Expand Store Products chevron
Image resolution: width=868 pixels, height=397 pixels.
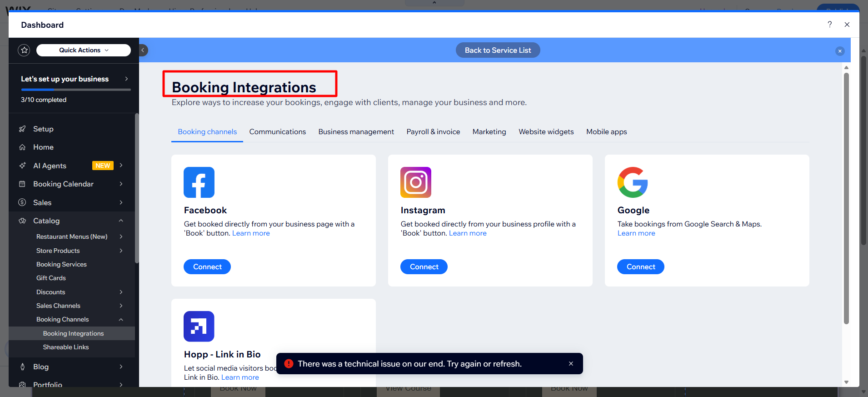tap(121, 251)
